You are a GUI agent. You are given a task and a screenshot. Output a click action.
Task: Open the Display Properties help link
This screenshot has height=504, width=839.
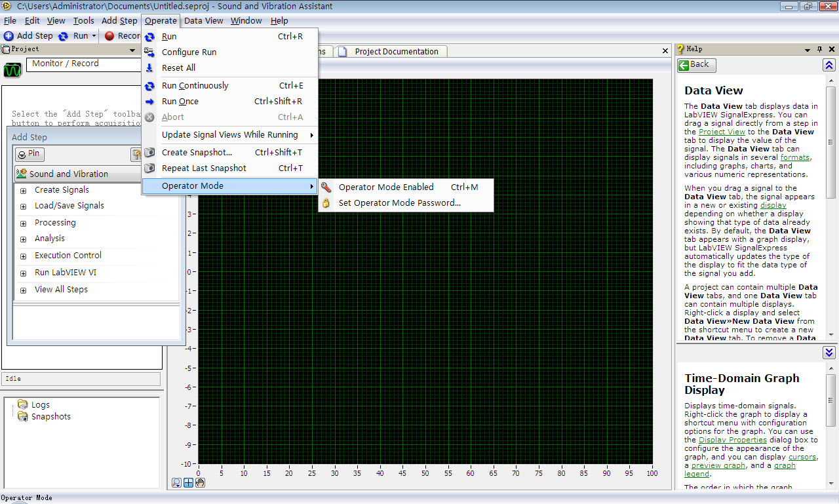coord(733,440)
